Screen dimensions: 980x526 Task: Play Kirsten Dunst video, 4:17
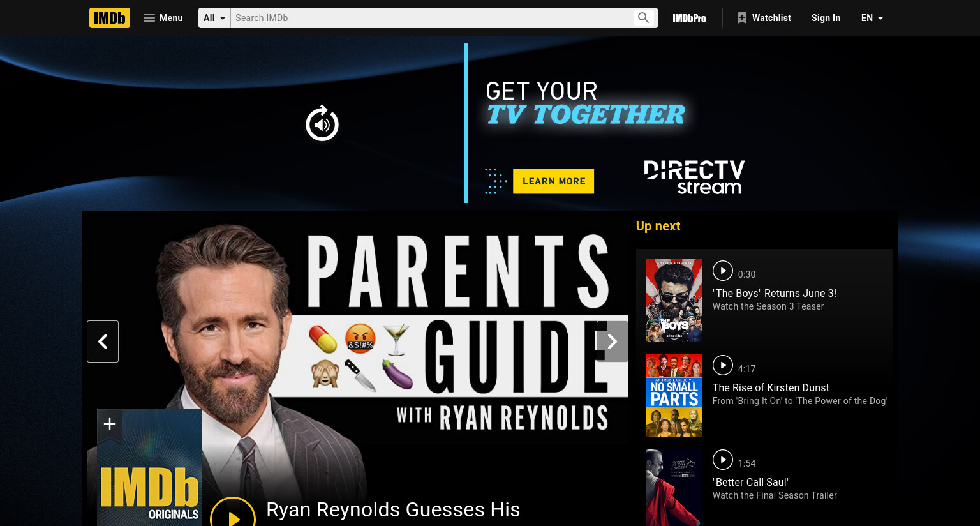click(722, 365)
